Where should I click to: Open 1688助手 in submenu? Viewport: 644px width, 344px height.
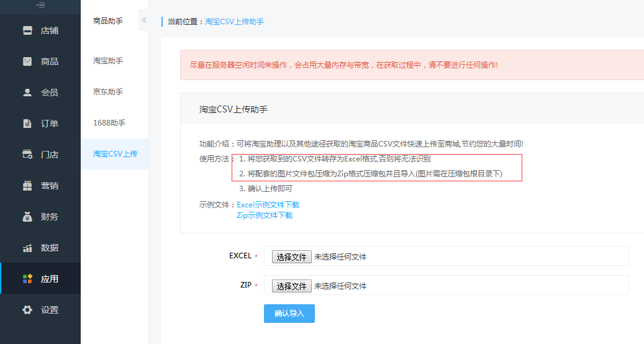(109, 123)
